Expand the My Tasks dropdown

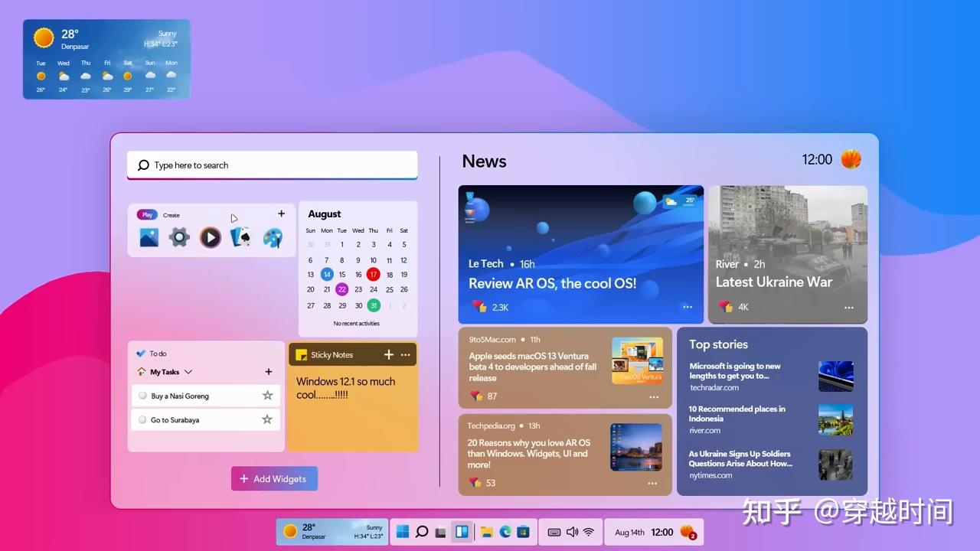point(189,372)
